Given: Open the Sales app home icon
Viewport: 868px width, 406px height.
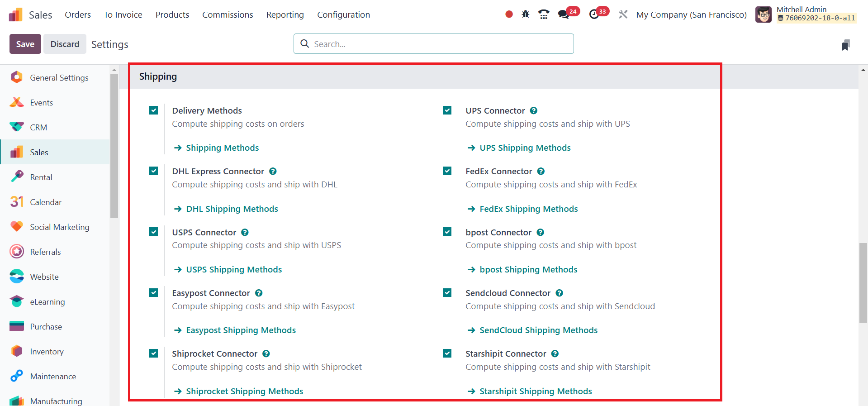Looking at the screenshot, I should 16,14.
